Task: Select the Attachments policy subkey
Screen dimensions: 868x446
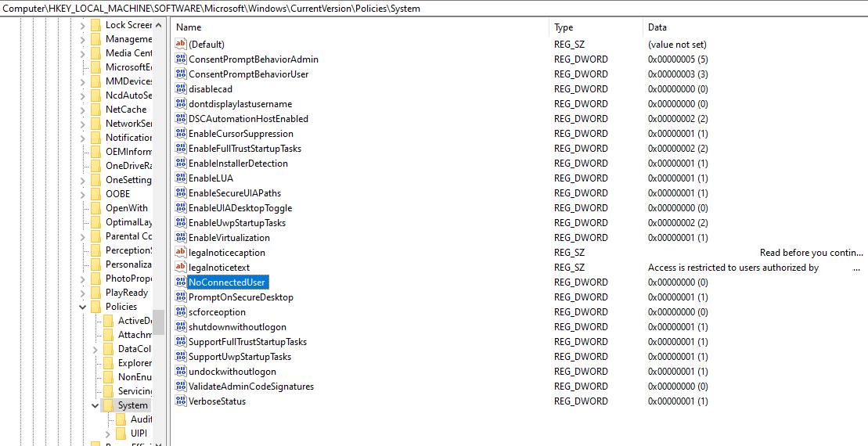Action: tap(135, 335)
